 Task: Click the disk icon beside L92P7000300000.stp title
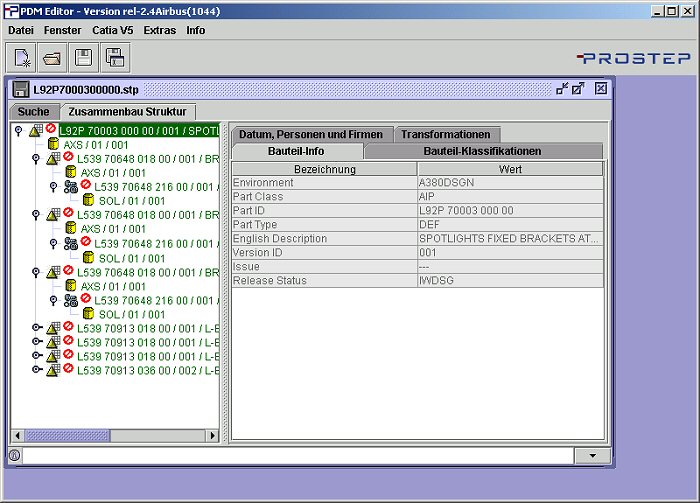[x=20, y=89]
